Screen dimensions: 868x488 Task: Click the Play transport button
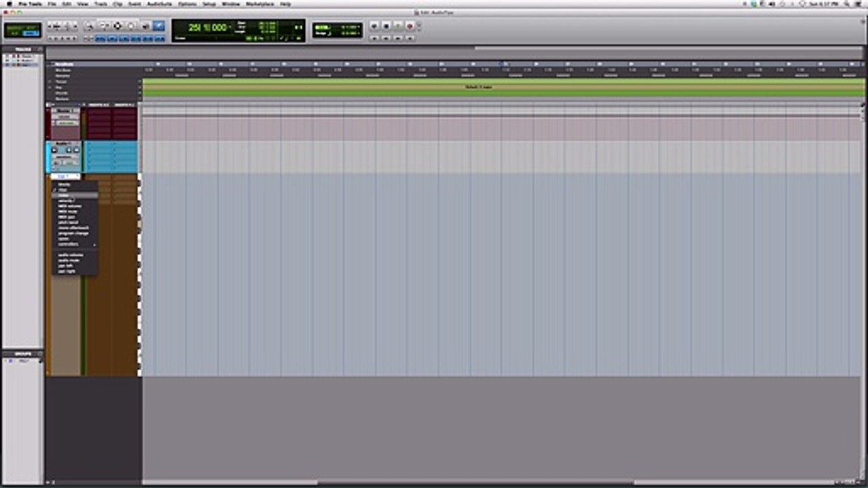(x=398, y=26)
